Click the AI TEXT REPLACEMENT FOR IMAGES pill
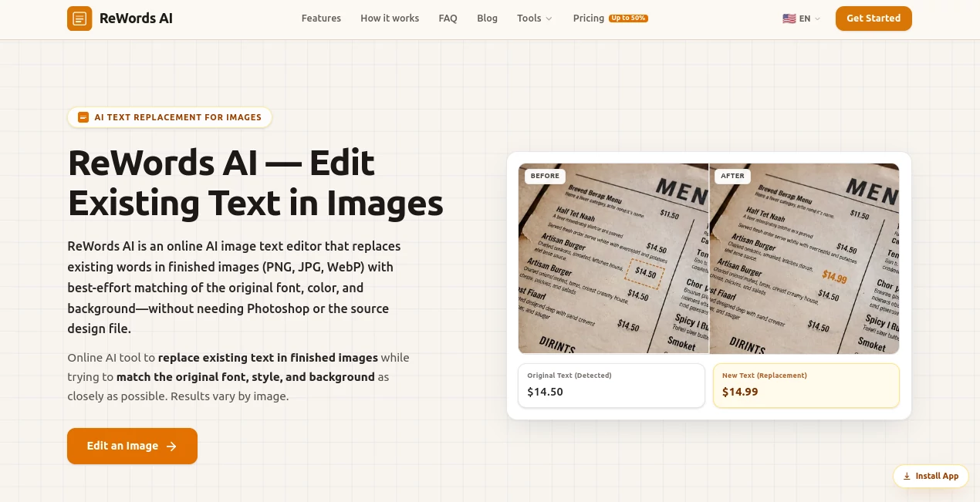Viewport: 980px width, 502px height. [x=170, y=117]
